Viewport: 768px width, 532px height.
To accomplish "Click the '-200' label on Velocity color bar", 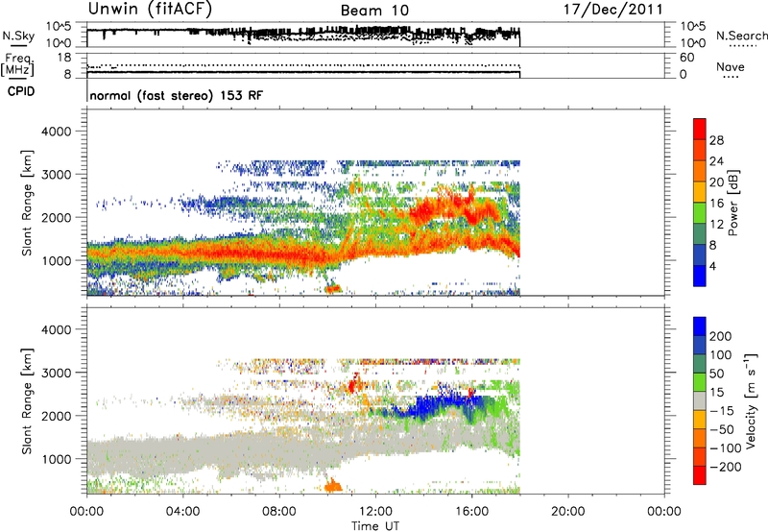I will [726, 467].
